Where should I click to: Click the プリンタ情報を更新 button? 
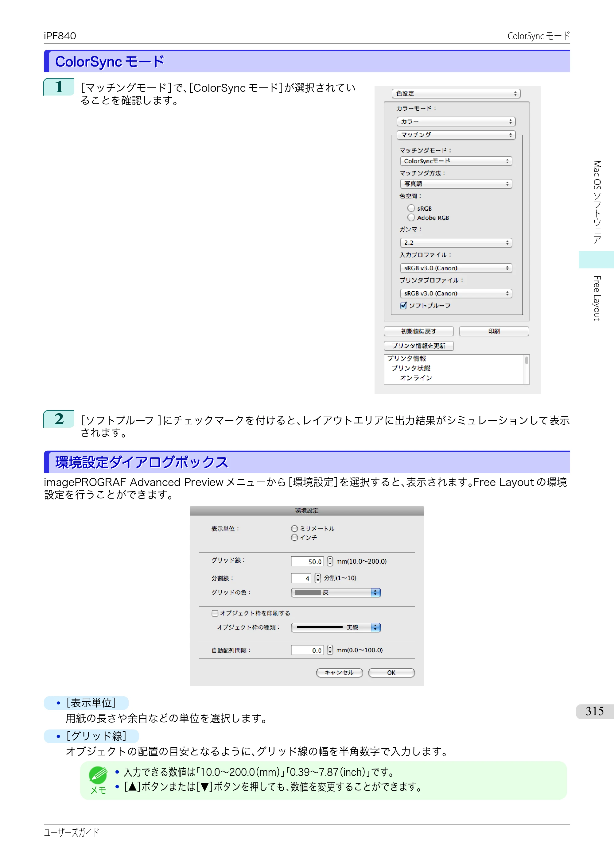click(419, 345)
